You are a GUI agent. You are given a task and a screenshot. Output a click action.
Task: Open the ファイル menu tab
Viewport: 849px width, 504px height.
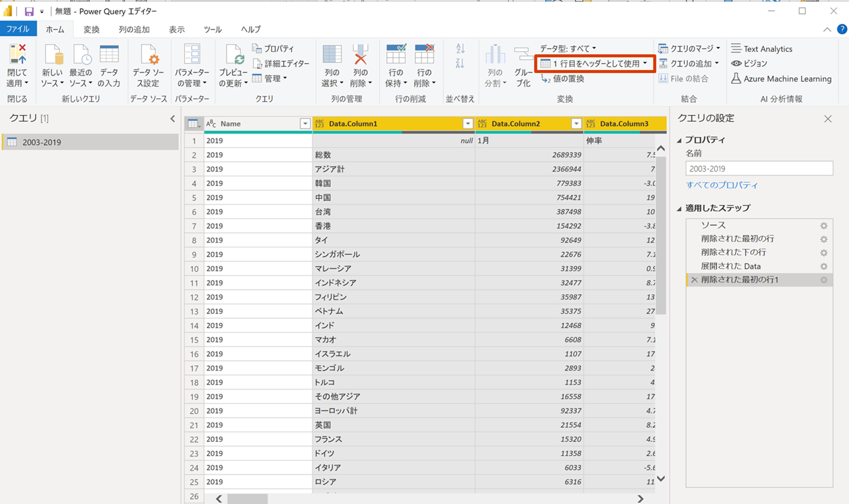(18, 29)
